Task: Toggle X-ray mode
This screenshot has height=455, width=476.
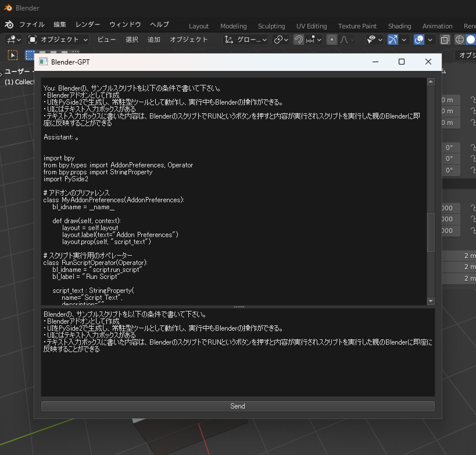Action: pyautogui.click(x=445, y=40)
